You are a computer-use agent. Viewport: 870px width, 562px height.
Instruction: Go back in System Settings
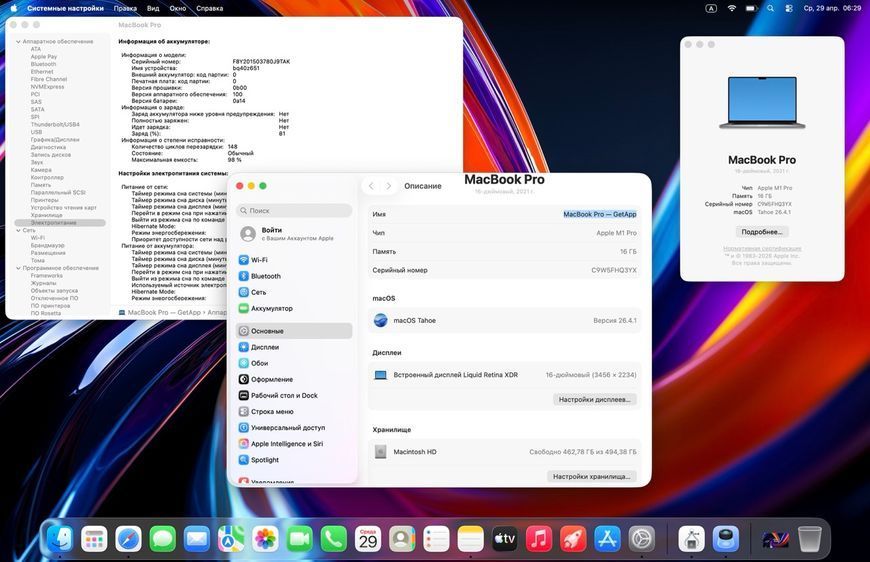372,186
